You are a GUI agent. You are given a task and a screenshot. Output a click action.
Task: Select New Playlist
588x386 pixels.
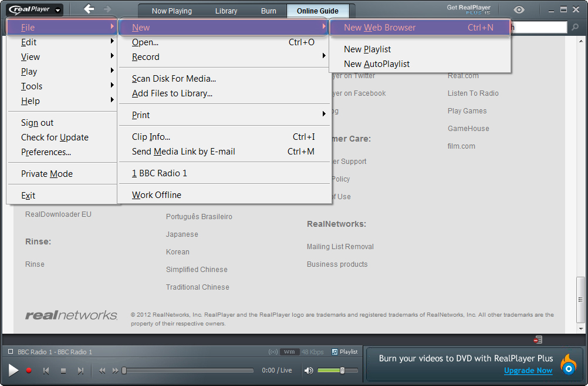tap(420, 49)
